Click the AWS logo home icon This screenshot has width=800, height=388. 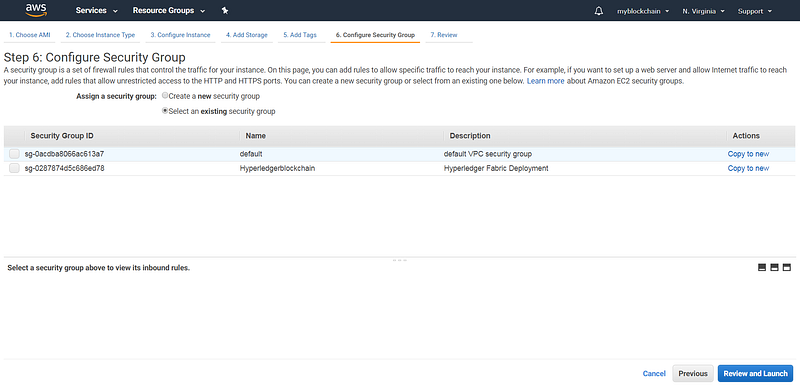tap(36, 10)
